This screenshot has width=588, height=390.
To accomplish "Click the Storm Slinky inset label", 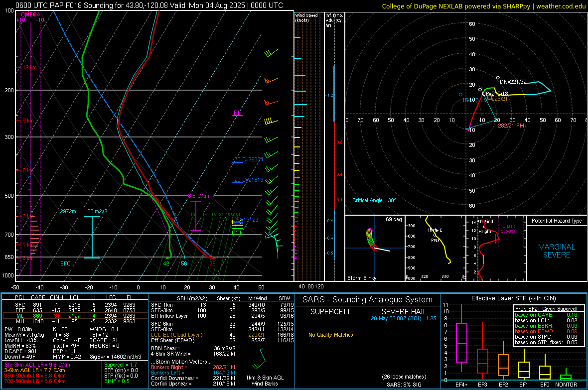I will (361, 278).
